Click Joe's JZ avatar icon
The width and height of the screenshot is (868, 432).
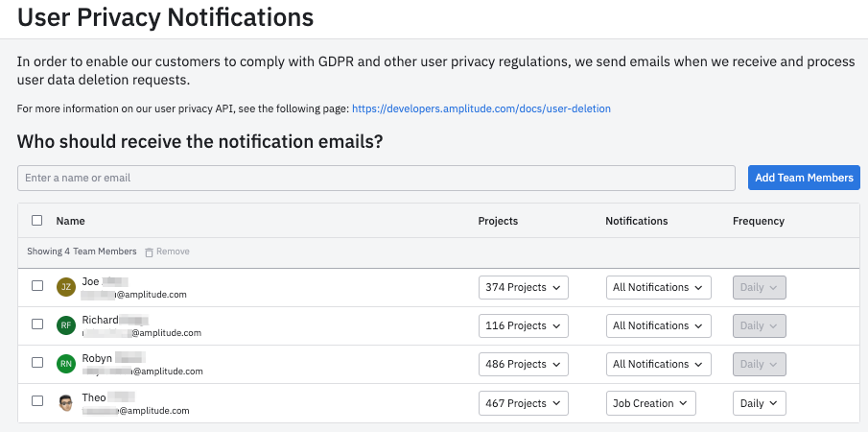[65, 287]
